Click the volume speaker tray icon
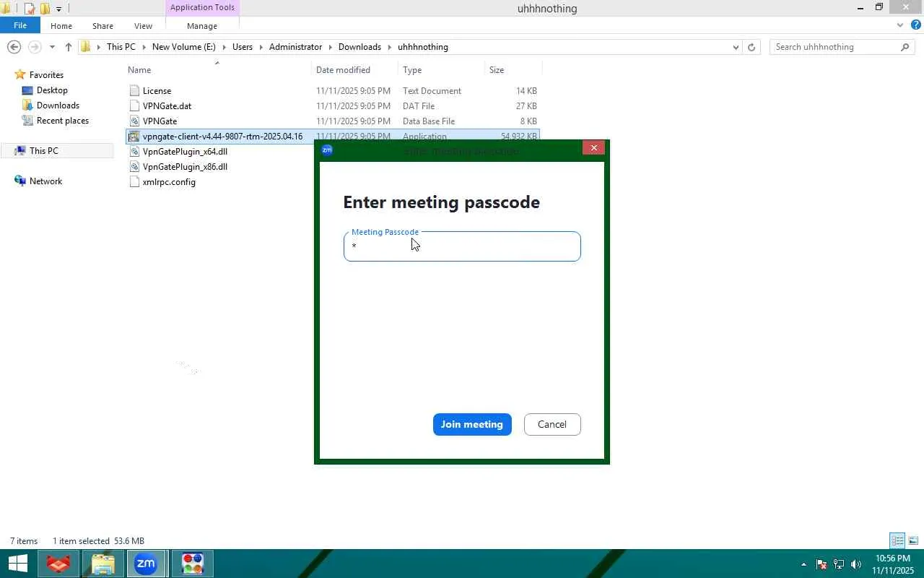This screenshot has height=578, width=924. pos(856,564)
